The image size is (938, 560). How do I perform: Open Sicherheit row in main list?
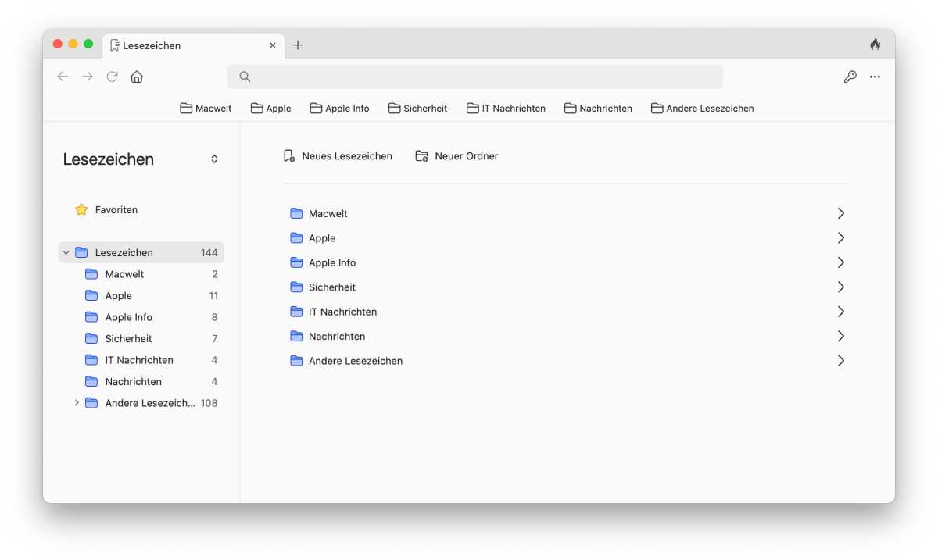tap(567, 287)
